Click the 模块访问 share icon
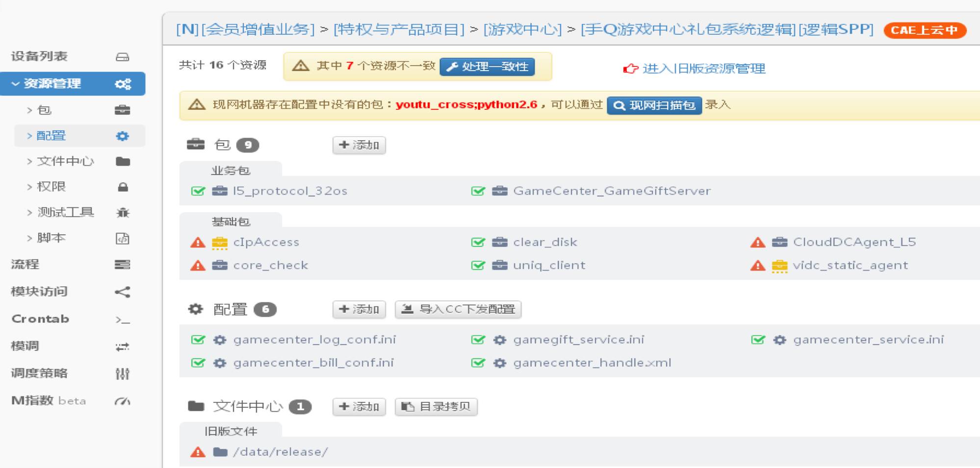980x468 pixels. click(x=123, y=292)
